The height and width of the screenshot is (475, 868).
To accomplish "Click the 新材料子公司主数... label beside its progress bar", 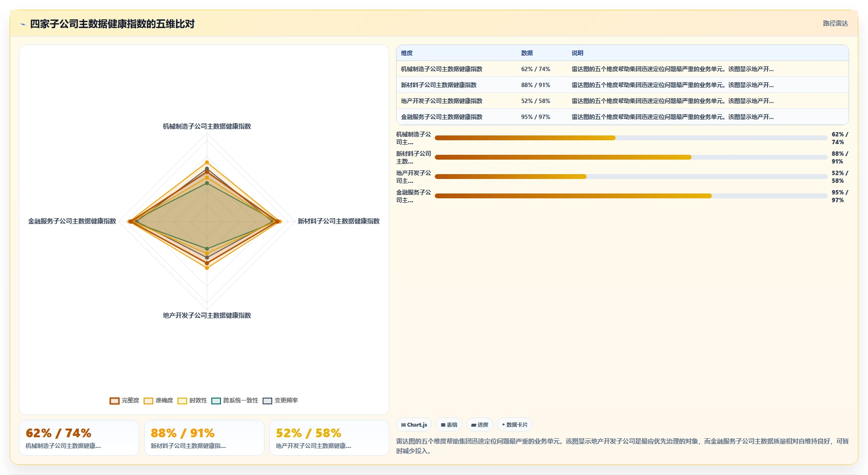I will pos(413,158).
